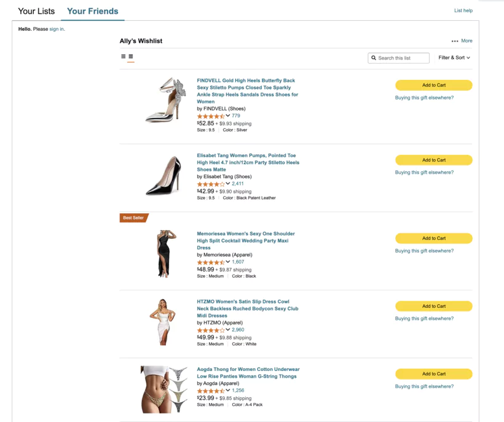This screenshot has width=504, height=422.
Task: Click 'Buying this gift elsewhere?' for FINDVELL heels
Action: click(x=424, y=98)
